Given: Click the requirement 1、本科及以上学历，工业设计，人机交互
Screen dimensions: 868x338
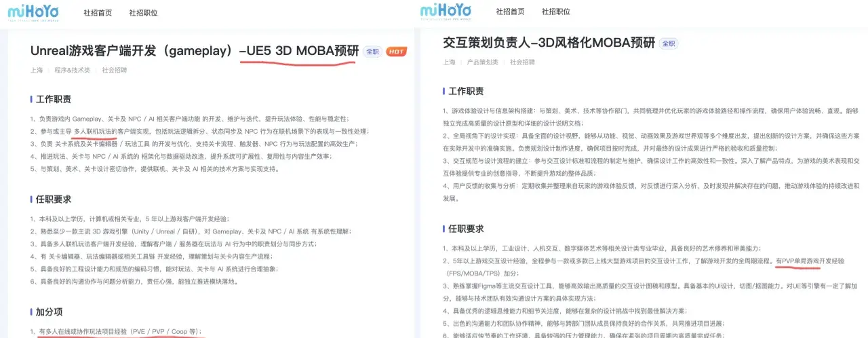Looking at the screenshot, I should pos(602,248).
